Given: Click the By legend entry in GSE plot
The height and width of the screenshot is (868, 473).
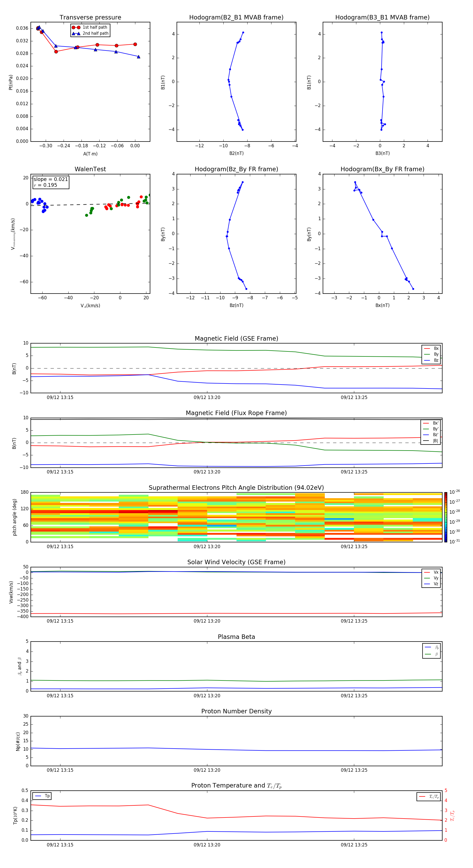Looking at the screenshot, I should (x=431, y=354).
